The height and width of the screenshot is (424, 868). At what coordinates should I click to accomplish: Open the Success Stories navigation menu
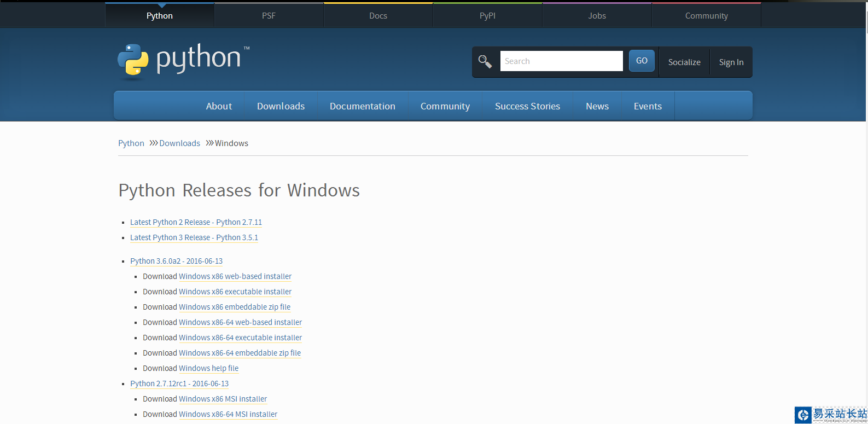coord(527,106)
